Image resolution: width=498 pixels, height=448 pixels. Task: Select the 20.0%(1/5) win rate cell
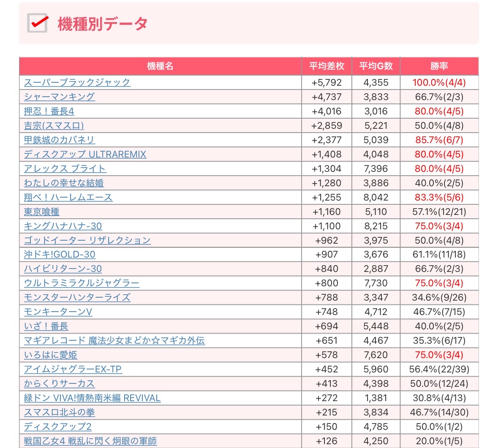tap(439, 441)
